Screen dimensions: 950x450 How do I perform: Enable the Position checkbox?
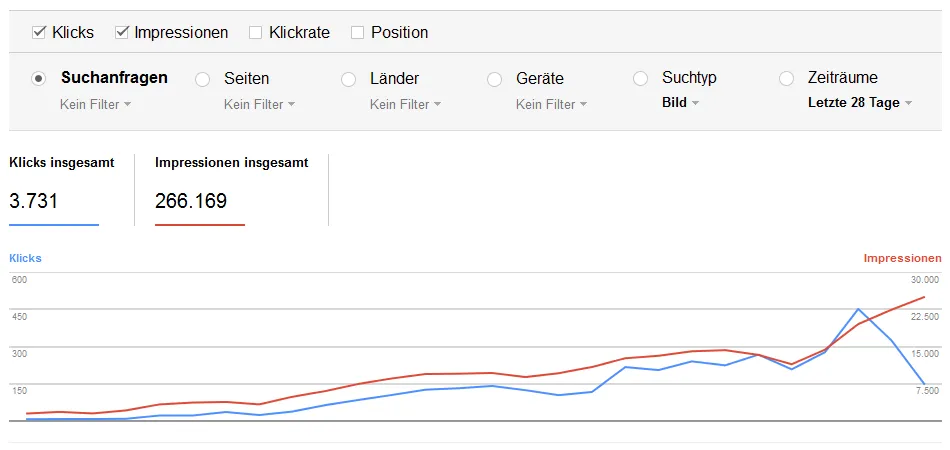[357, 33]
